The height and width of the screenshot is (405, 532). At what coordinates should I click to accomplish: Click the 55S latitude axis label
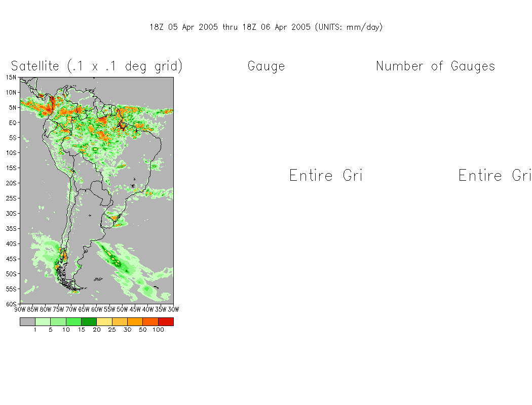(x=11, y=289)
